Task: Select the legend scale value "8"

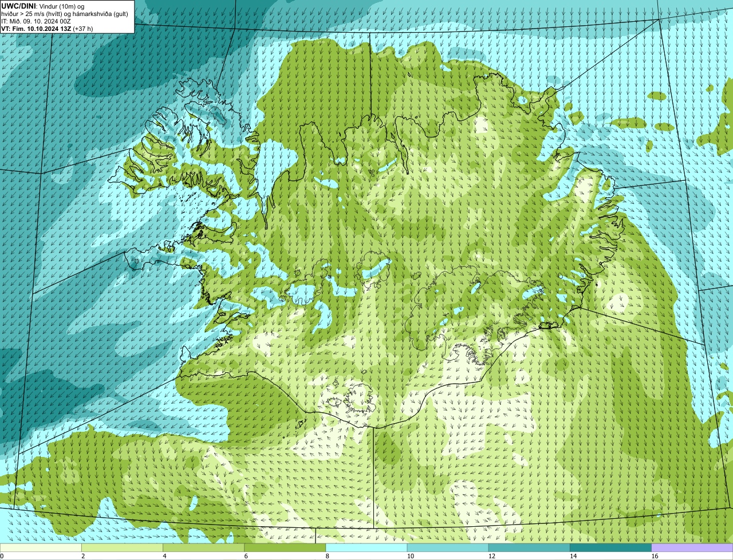Action: click(327, 556)
